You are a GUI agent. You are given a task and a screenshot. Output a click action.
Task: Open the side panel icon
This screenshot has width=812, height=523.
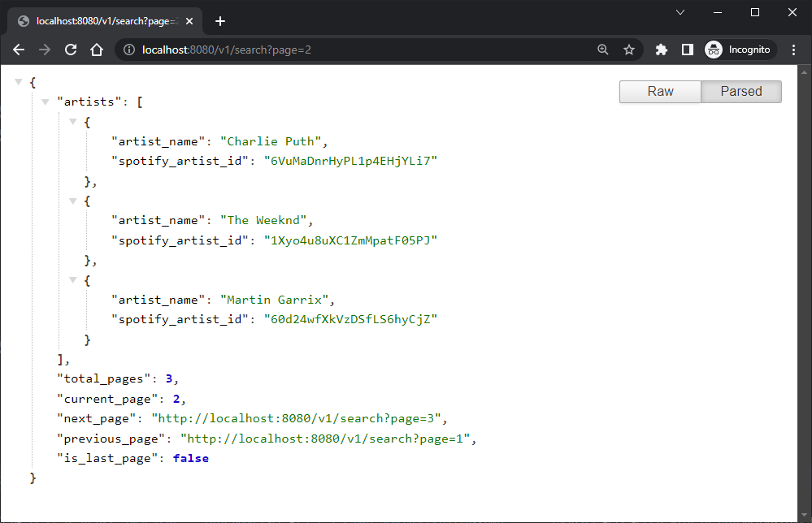tap(686, 49)
